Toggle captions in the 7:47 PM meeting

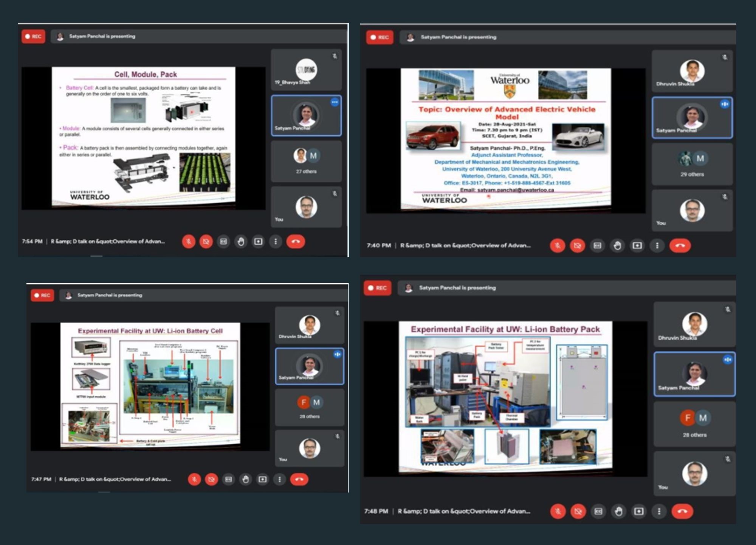coord(228,479)
